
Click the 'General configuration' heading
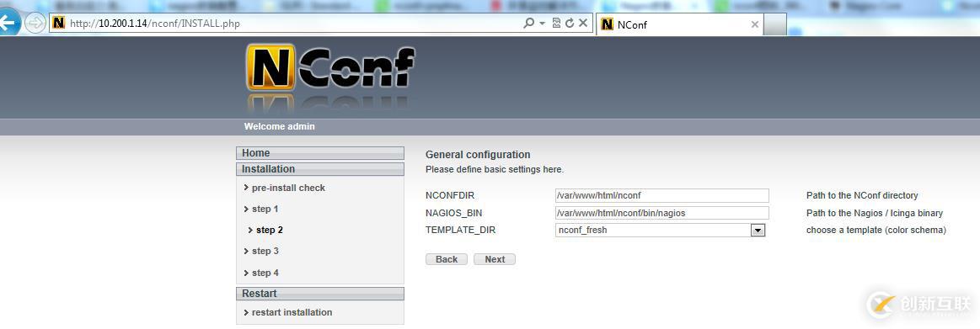coord(478,155)
